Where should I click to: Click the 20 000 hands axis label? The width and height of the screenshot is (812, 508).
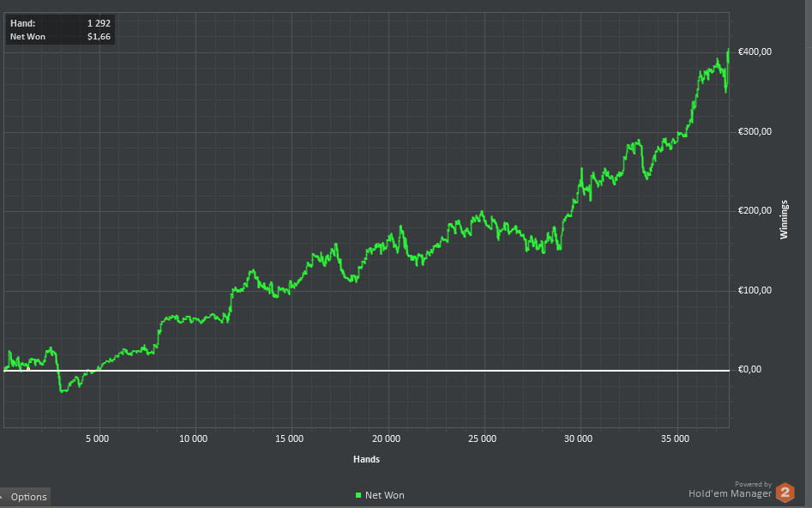point(387,438)
